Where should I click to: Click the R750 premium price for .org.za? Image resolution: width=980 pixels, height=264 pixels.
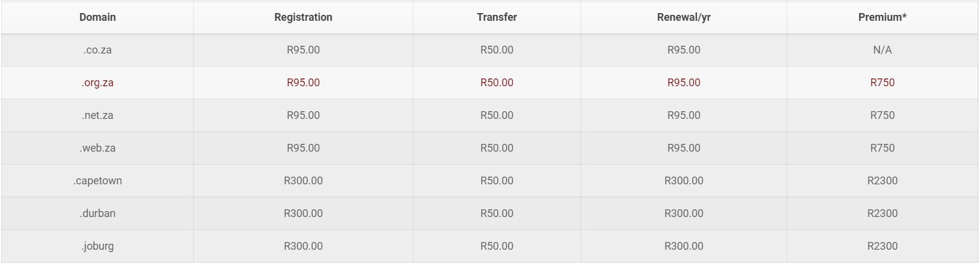882,83
